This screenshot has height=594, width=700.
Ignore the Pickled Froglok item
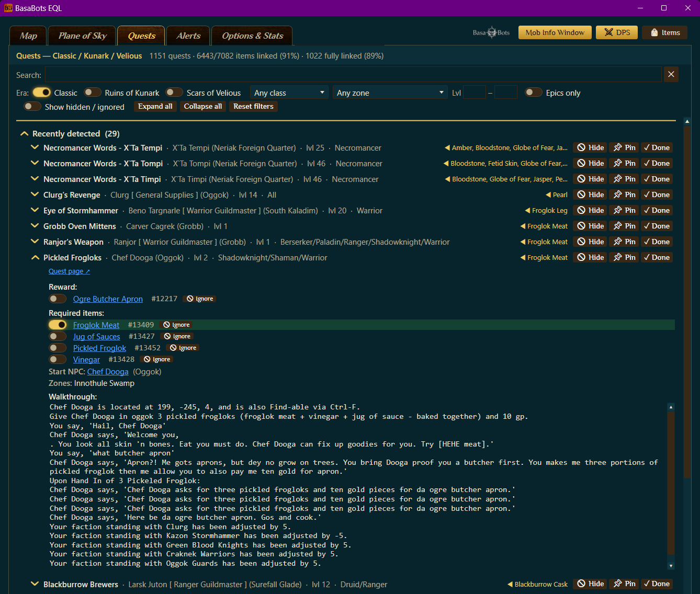(x=183, y=348)
